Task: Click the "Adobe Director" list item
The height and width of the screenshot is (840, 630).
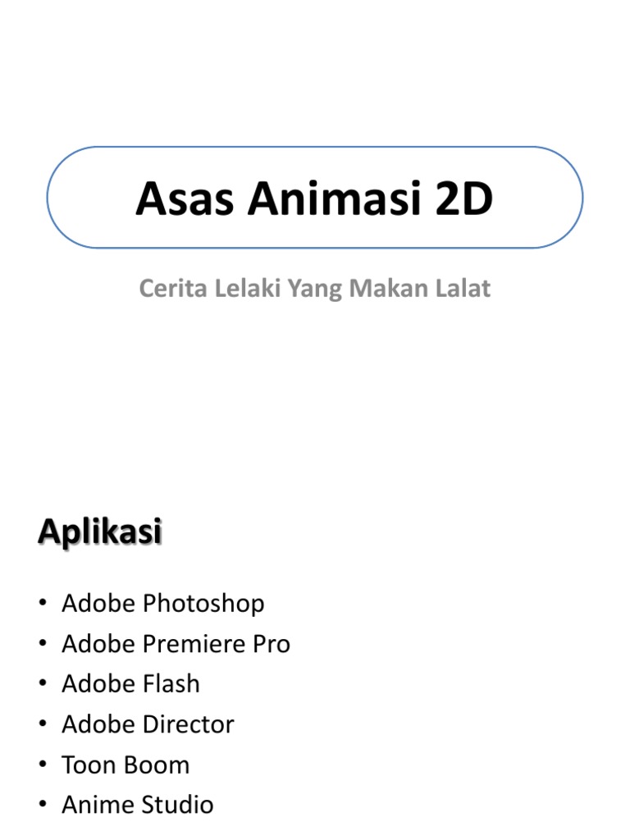Action: coord(148,724)
